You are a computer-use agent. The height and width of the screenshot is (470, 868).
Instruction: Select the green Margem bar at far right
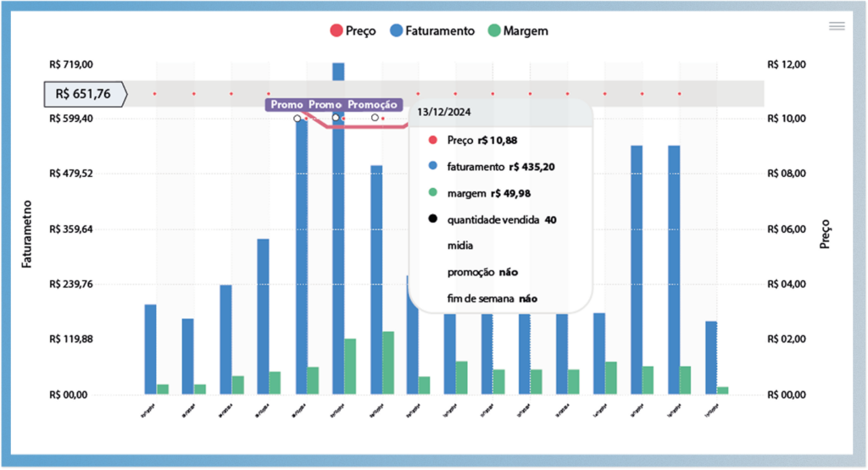[x=723, y=390]
